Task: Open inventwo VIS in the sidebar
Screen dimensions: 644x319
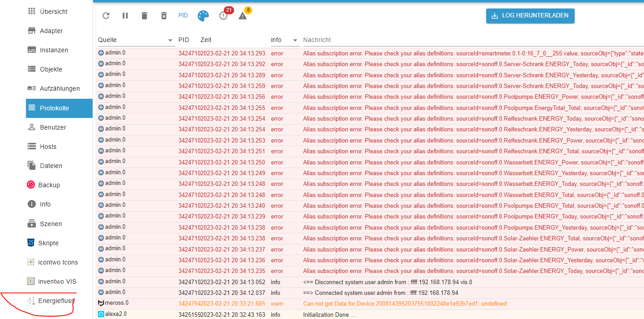Action: tap(59, 281)
